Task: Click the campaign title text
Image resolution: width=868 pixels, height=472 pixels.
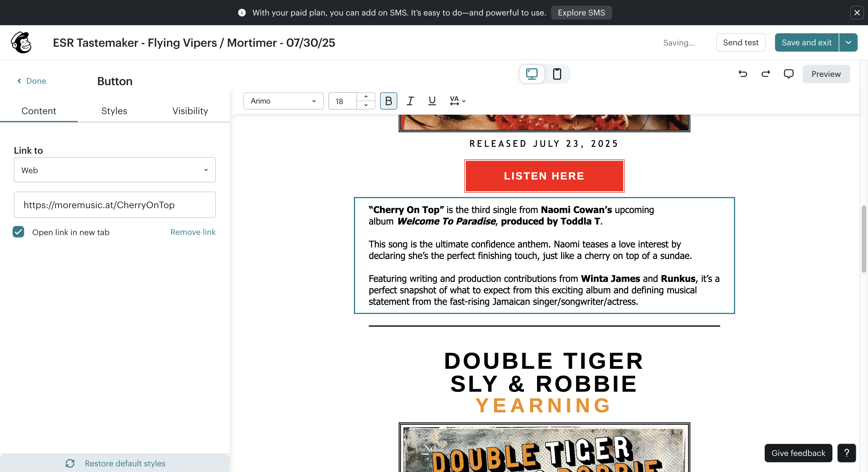Action: (x=194, y=42)
